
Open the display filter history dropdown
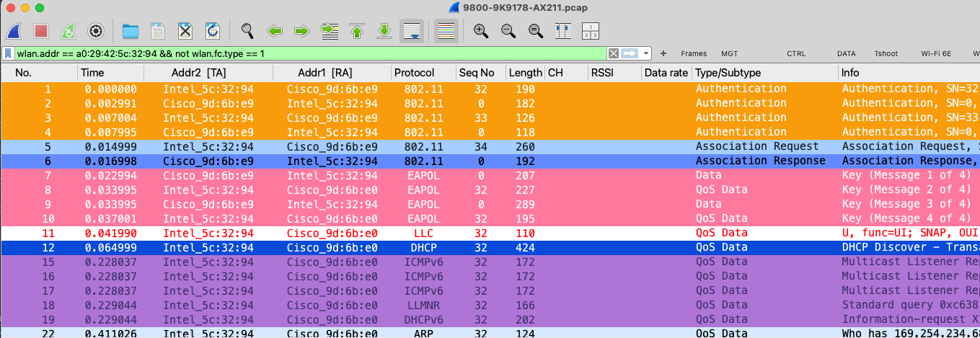647,53
